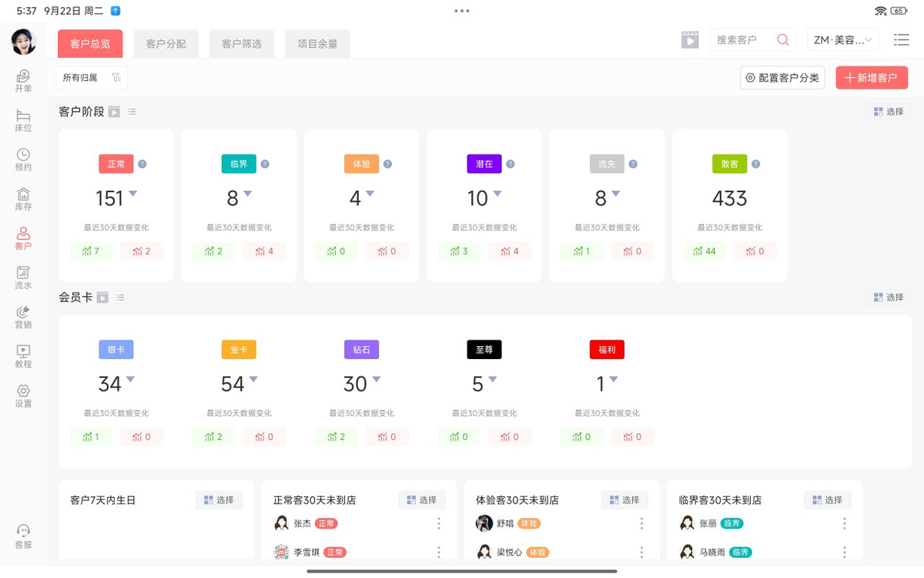Contact 客服 customer service in sidebar
Screen dimensions: 924x578
pyautogui.click(x=23, y=536)
